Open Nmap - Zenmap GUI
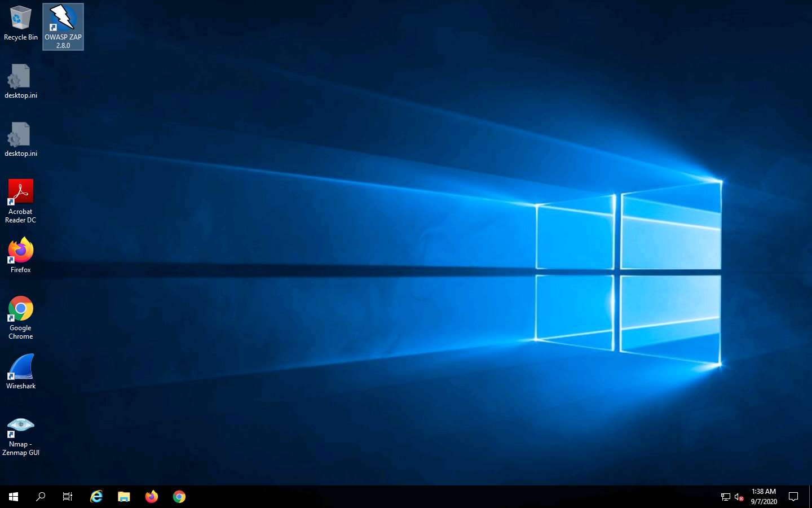The image size is (812, 508). pyautogui.click(x=21, y=424)
